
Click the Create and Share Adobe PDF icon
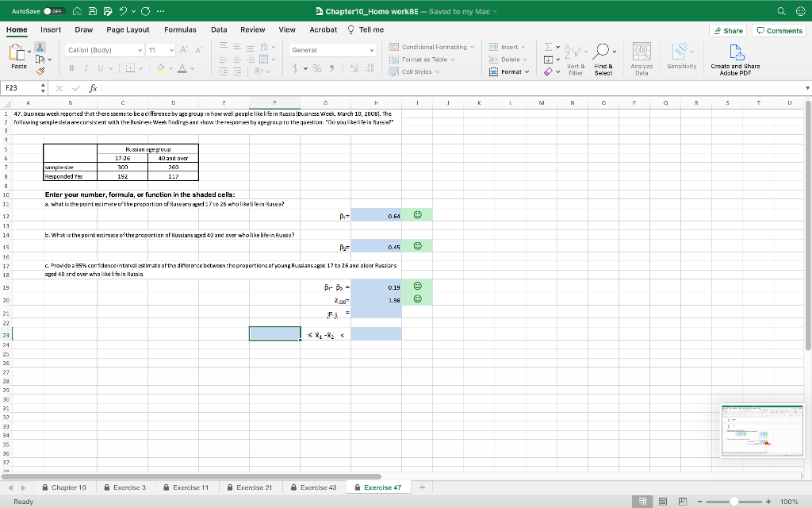[x=737, y=56]
